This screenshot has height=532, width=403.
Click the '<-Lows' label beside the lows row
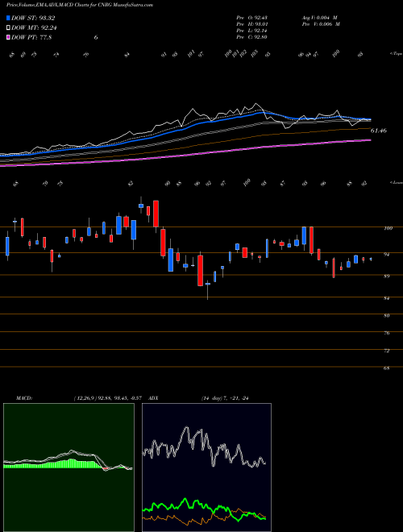coord(396,182)
